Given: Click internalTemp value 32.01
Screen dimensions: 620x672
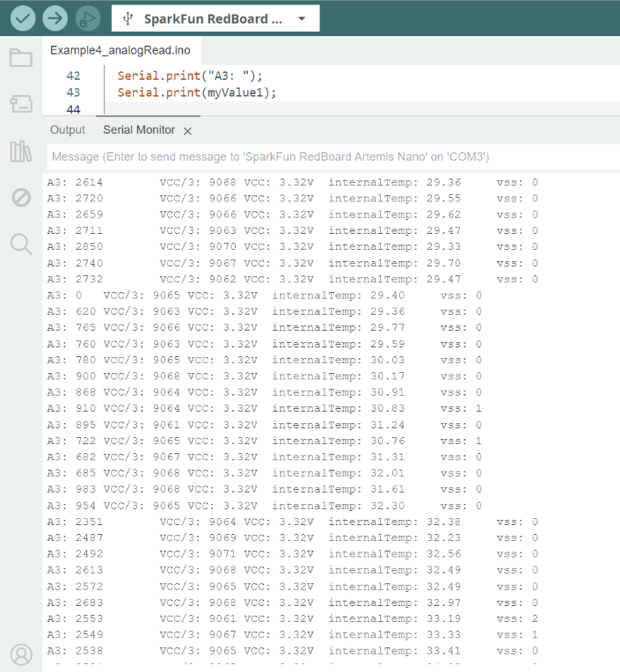Looking at the screenshot, I should pyautogui.click(x=387, y=473).
